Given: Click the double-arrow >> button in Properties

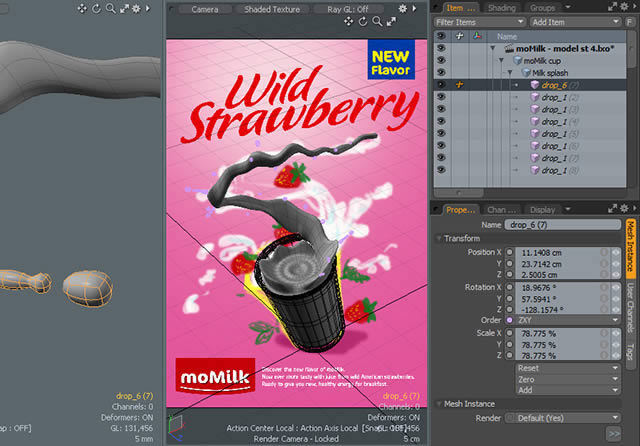Looking at the screenshot, I should point(614,434).
